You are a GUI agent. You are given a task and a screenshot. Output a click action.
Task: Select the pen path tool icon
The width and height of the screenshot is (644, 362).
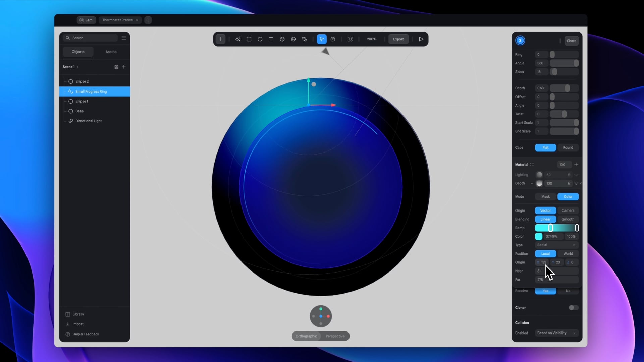point(305,39)
